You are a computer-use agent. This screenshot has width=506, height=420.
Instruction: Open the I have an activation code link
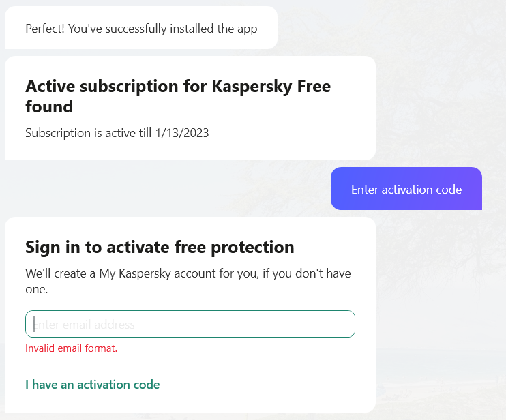(92, 385)
